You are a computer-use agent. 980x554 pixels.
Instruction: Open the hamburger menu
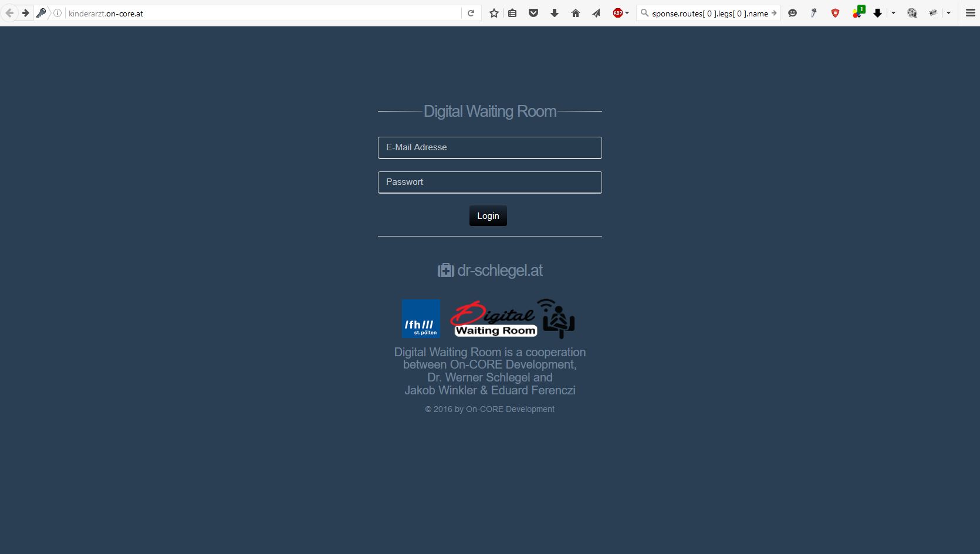coord(971,13)
